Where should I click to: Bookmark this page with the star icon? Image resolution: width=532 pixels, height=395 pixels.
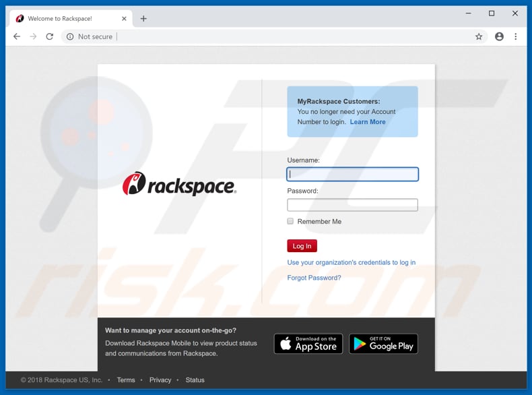pyautogui.click(x=478, y=36)
